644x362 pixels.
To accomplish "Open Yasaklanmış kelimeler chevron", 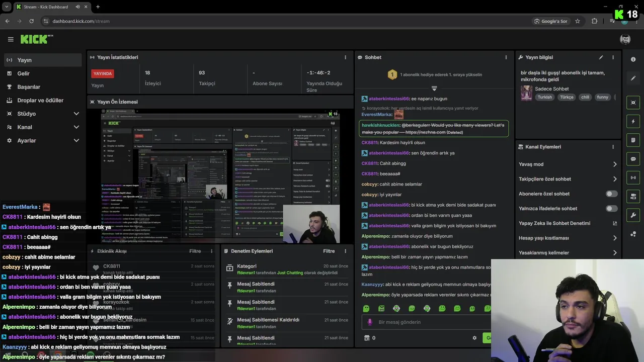I will click(615, 253).
